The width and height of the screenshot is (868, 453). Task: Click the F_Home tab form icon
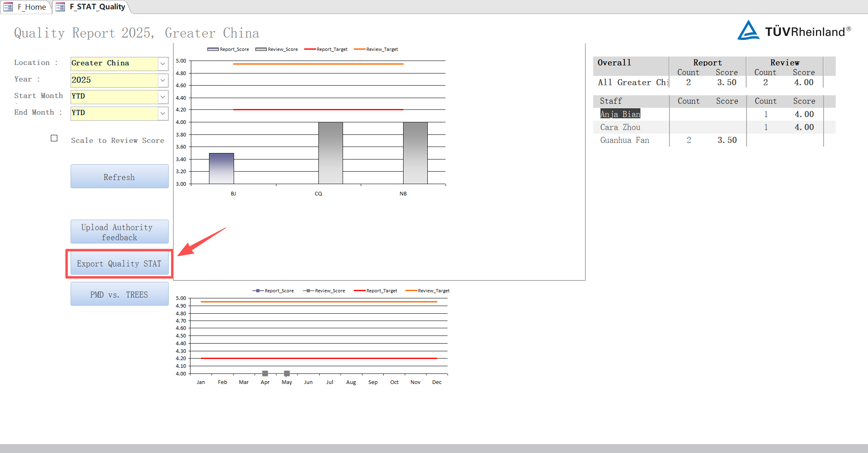pos(8,7)
